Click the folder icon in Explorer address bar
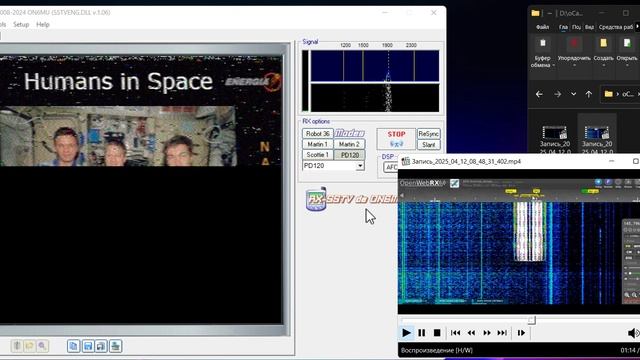The height and width of the screenshot is (360, 640). pos(609,94)
